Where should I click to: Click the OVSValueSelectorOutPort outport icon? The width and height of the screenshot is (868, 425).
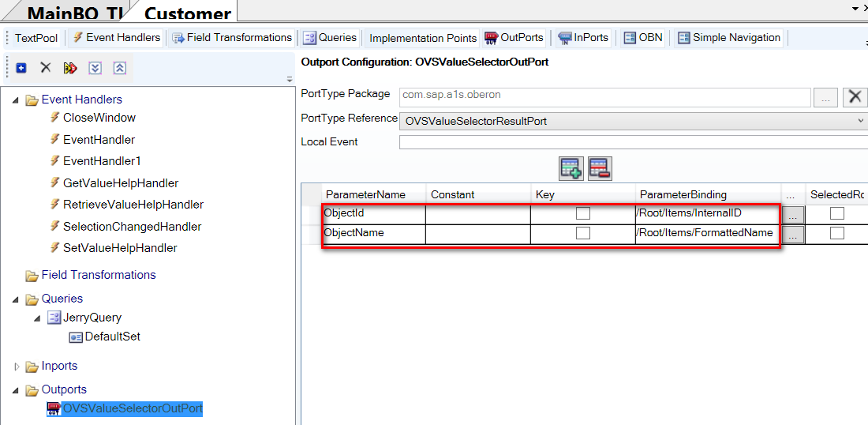click(x=54, y=409)
